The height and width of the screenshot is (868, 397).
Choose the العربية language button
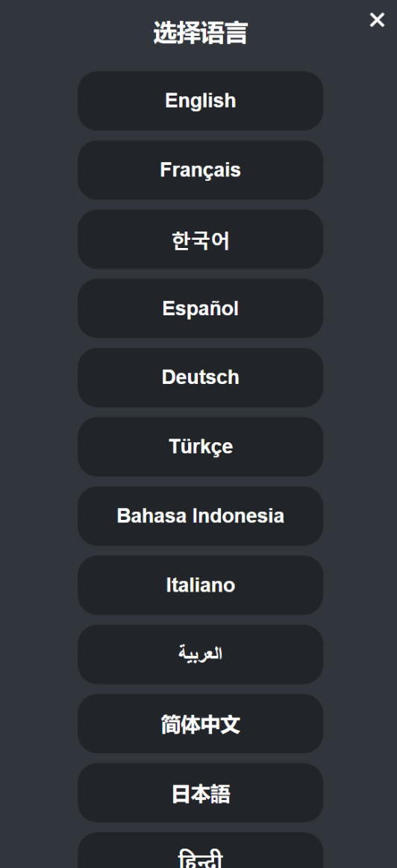200,654
